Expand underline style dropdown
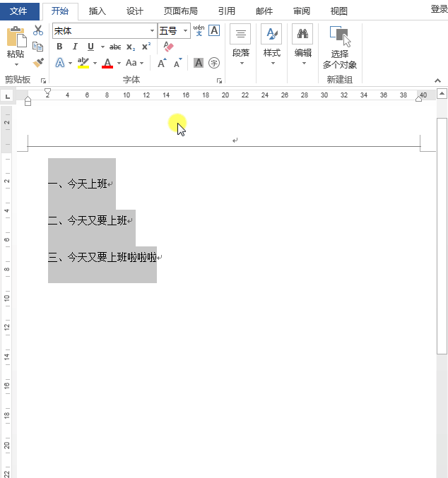448x478 pixels. [102, 47]
